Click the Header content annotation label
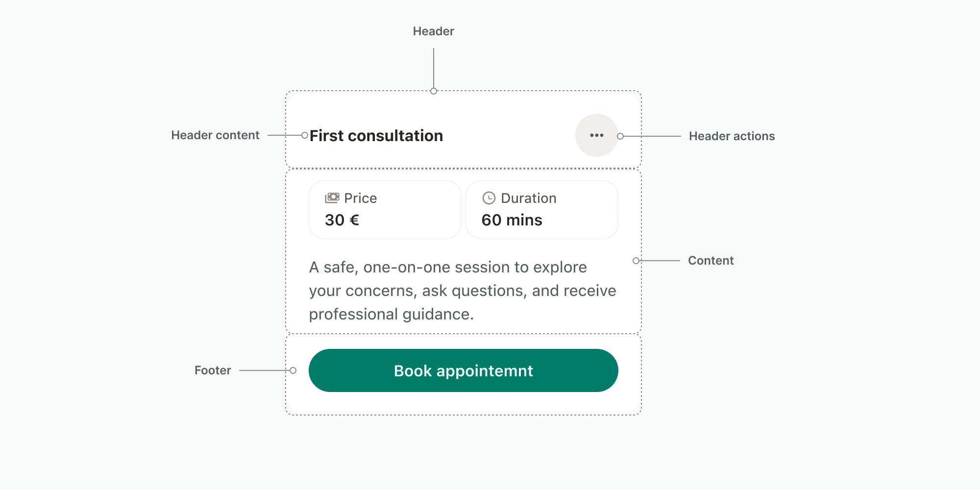This screenshot has width=980, height=490. pyautogui.click(x=215, y=135)
